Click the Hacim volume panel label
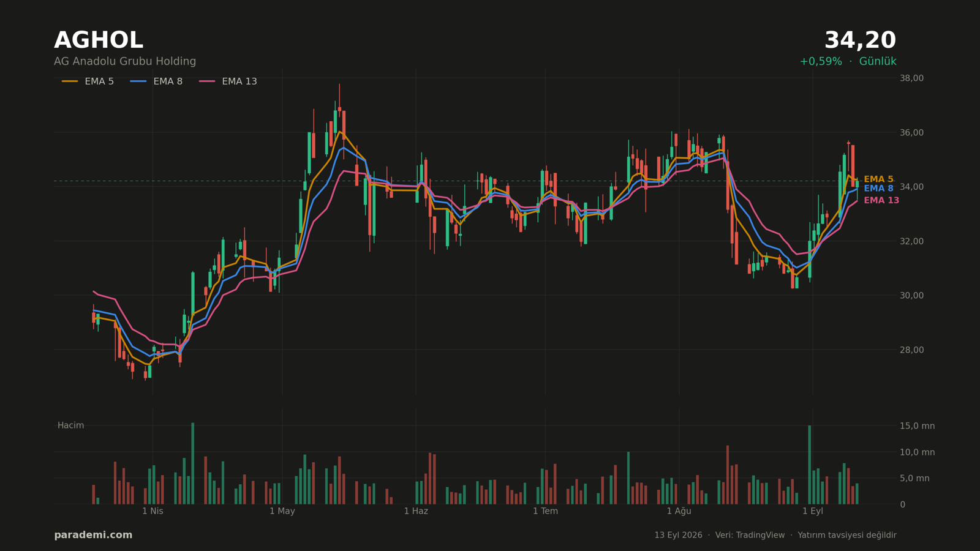Image resolution: width=980 pixels, height=551 pixels. pyautogui.click(x=70, y=425)
